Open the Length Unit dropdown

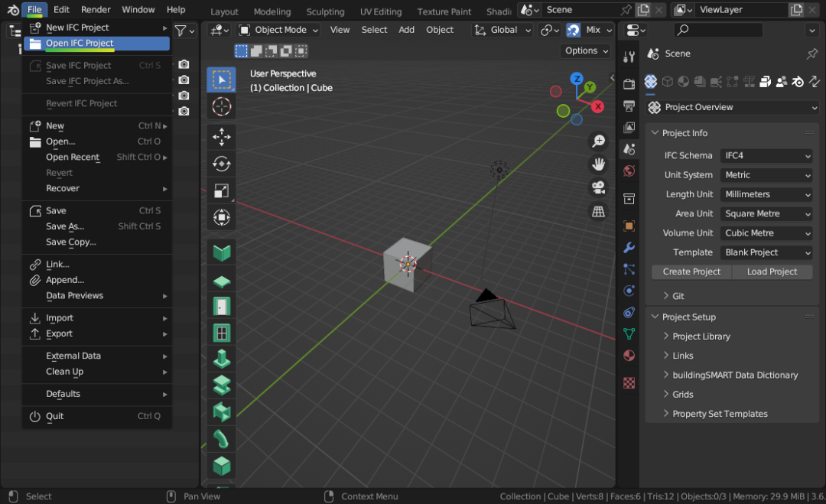tap(766, 194)
